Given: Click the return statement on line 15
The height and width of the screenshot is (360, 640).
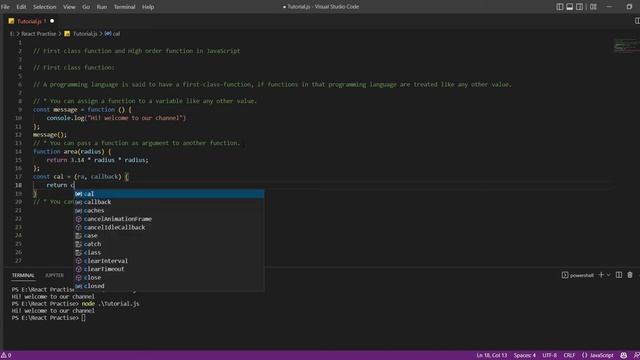Looking at the screenshot, I should (x=98, y=160).
